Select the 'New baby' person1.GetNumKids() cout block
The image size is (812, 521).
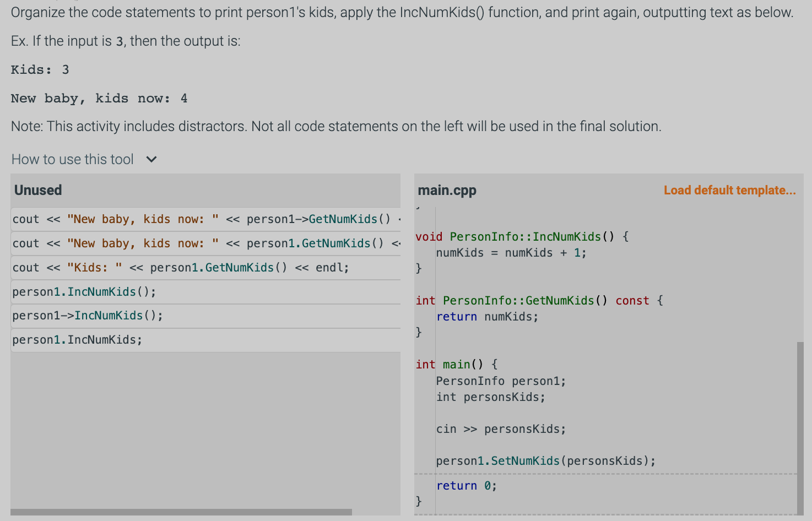(205, 243)
